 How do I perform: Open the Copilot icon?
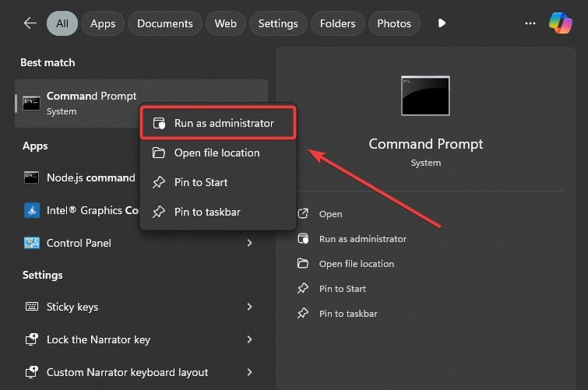(x=561, y=23)
